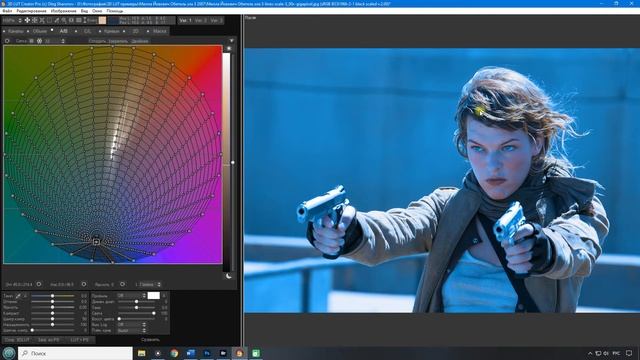Click the volume icon in system tray
The image size is (640, 360).
pos(606,353)
